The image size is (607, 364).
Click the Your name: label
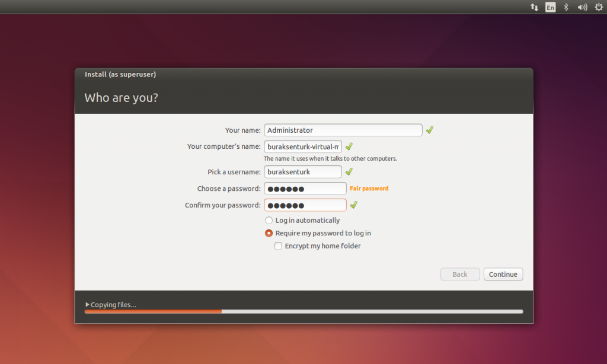pyautogui.click(x=242, y=130)
